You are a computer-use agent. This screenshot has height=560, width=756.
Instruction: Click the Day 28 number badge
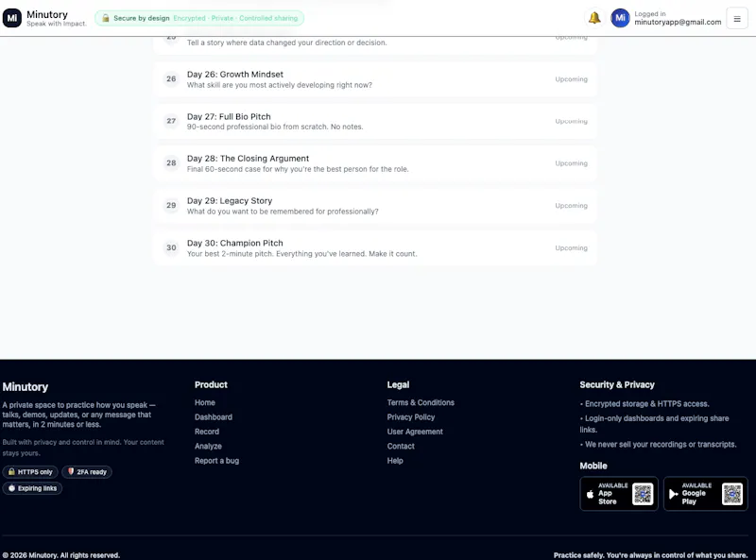coord(171,163)
